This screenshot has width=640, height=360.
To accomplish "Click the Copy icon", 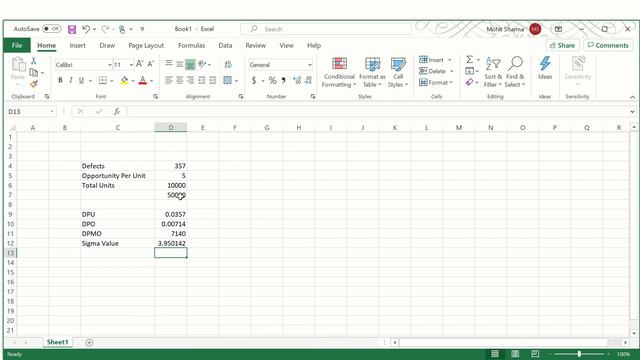I will (x=34, y=72).
